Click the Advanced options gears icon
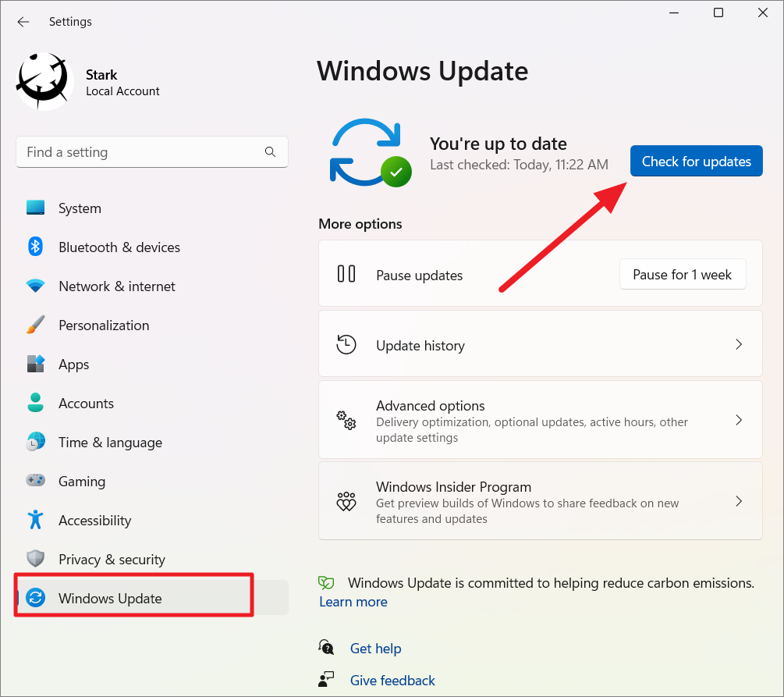Viewport: 784px width, 697px height. (x=346, y=420)
